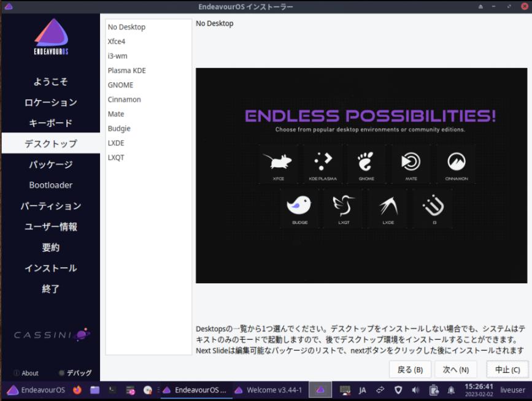Click the shield icon in system tray
This screenshot has width=532, height=401.
tap(398, 391)
